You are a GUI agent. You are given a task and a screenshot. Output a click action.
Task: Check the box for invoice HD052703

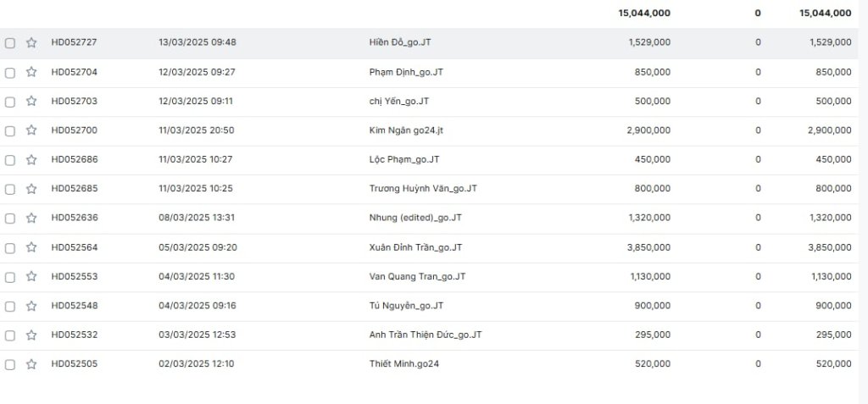click(x=10, y=102)
